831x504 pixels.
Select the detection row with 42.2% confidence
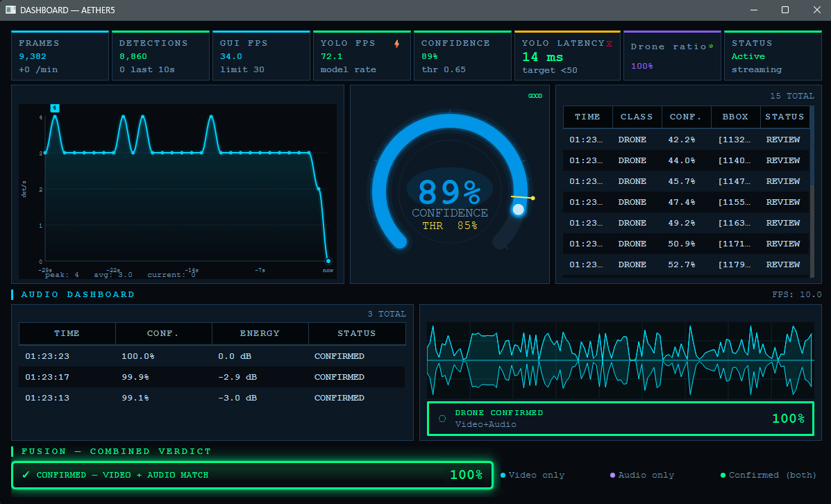click(687, 140)
